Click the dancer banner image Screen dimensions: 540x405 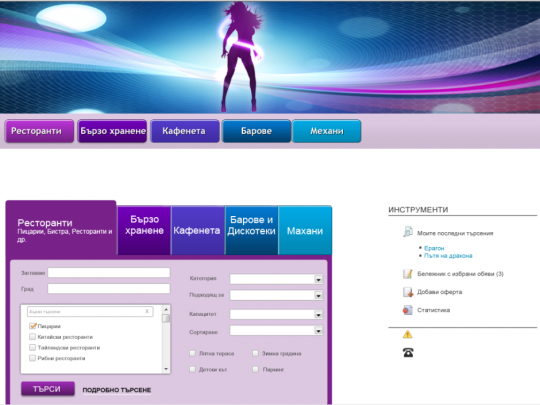(270, 57)
